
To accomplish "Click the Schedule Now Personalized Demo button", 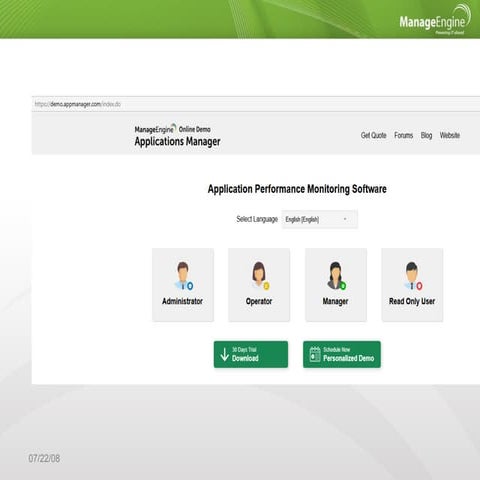I will tap(342, 354).
